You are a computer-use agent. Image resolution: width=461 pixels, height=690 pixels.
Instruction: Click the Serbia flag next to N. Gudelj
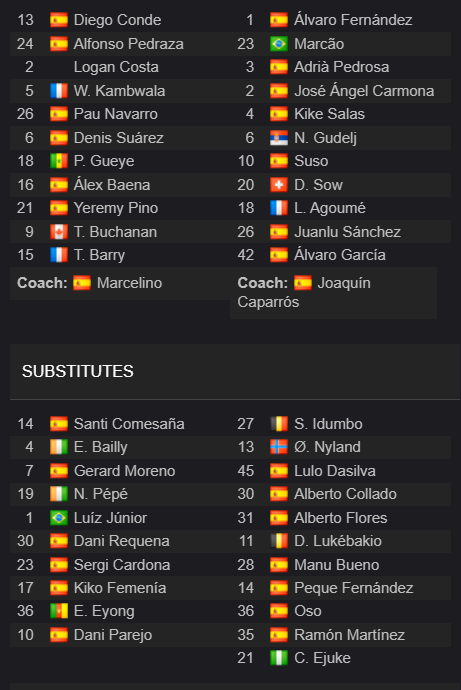coord(279,138)
